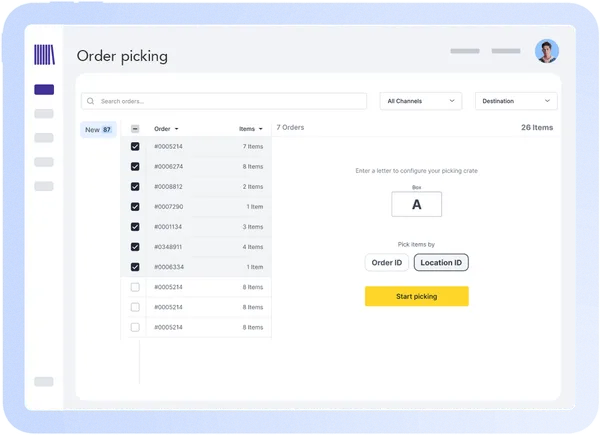Select the active purple sidebar item
The image size is (600, 435).
coord(44,90)
